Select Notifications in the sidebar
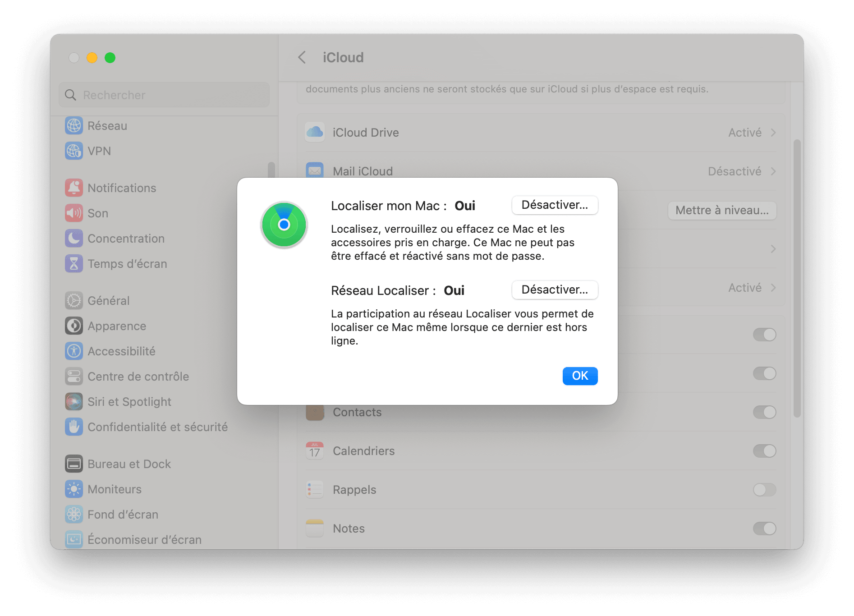 tap(122, 188)
